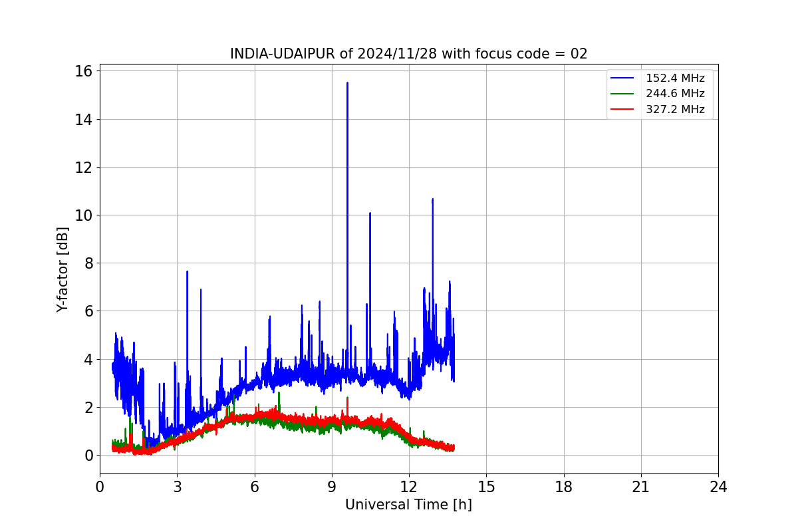Screen dimensions: 798x532
Task: Click x-axis tick label 6
Action: (x=254, y=487)
